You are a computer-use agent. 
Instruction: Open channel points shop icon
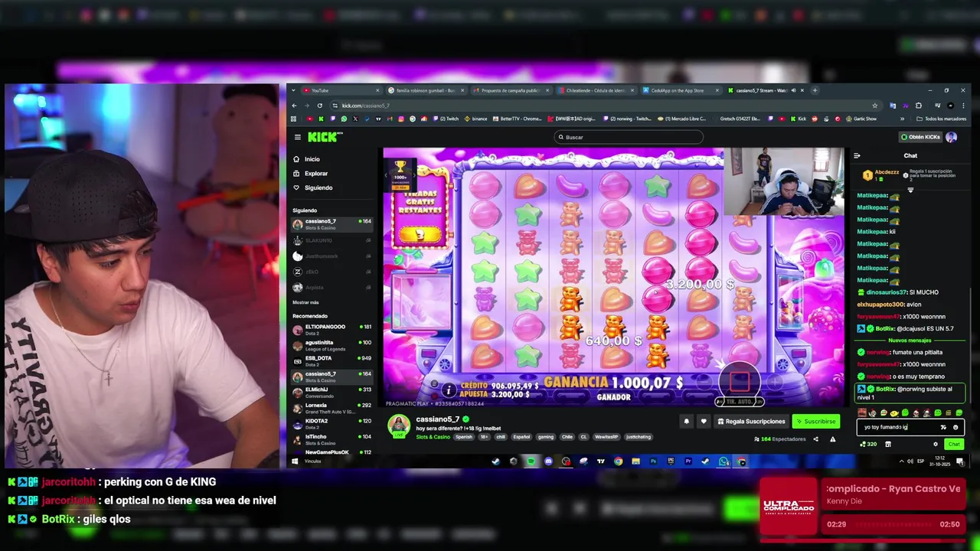pos(888,444)
